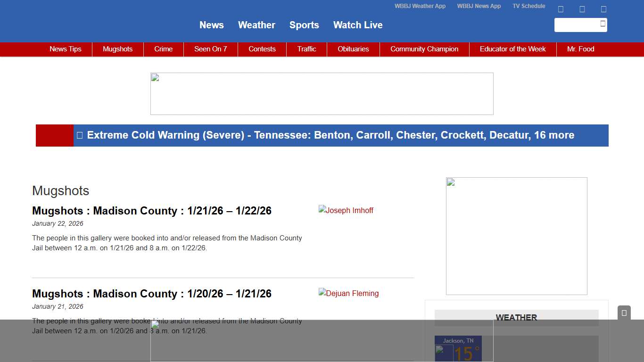Screen dimensions: 644x362
Task: Open the Weather menu in main navigation
Action: pyautogui.click(x=256, y=25)
